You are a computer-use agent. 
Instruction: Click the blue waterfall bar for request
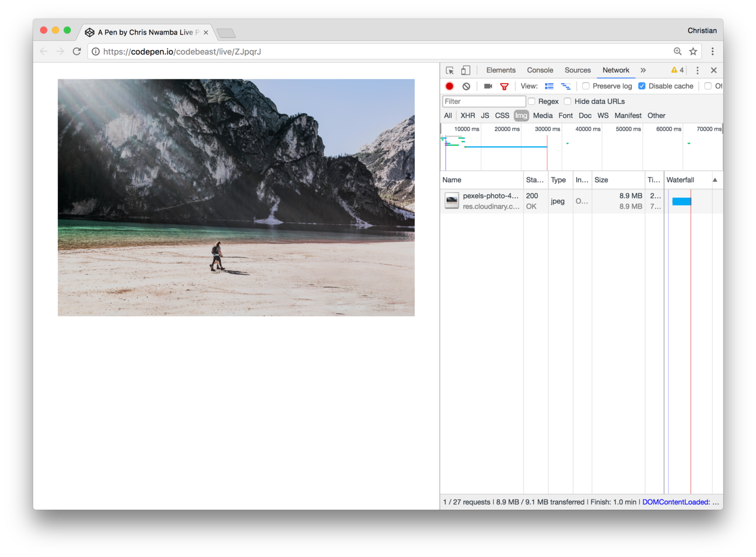681,202
